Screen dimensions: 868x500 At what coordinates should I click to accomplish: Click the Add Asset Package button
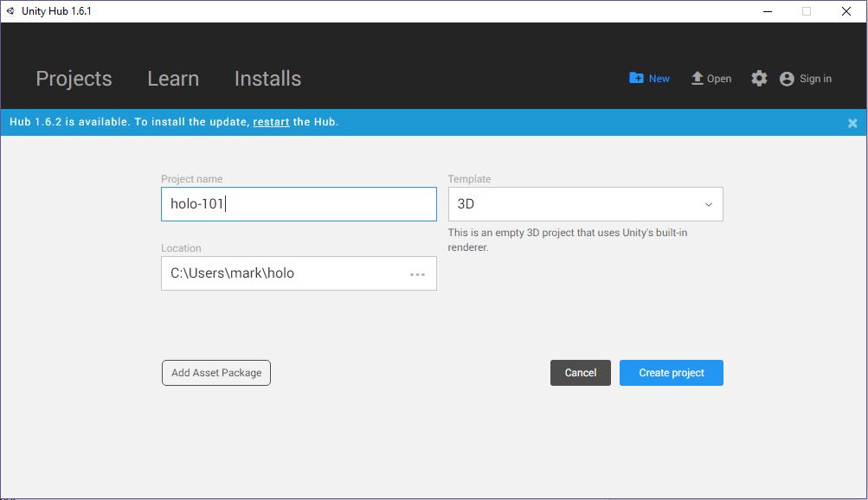pos(216,373)
